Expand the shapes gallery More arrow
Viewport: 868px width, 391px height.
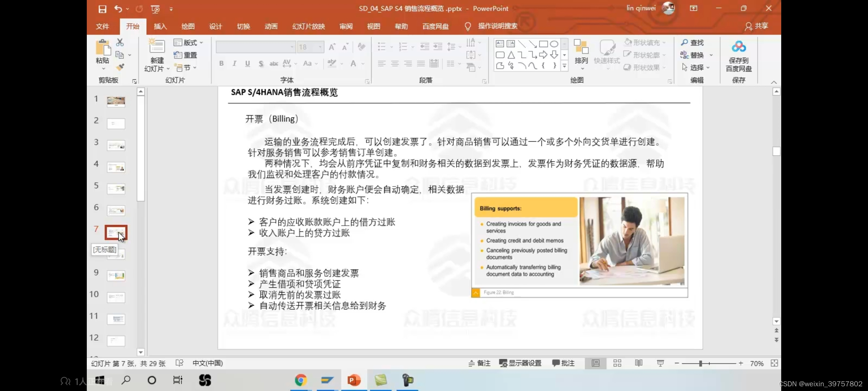564,66
